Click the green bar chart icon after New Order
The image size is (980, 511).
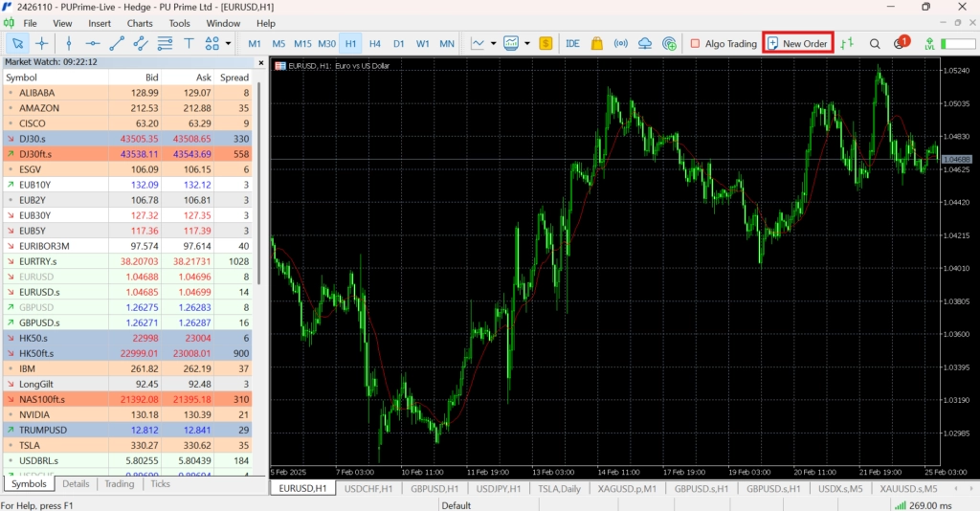click(x=847, y=44)
